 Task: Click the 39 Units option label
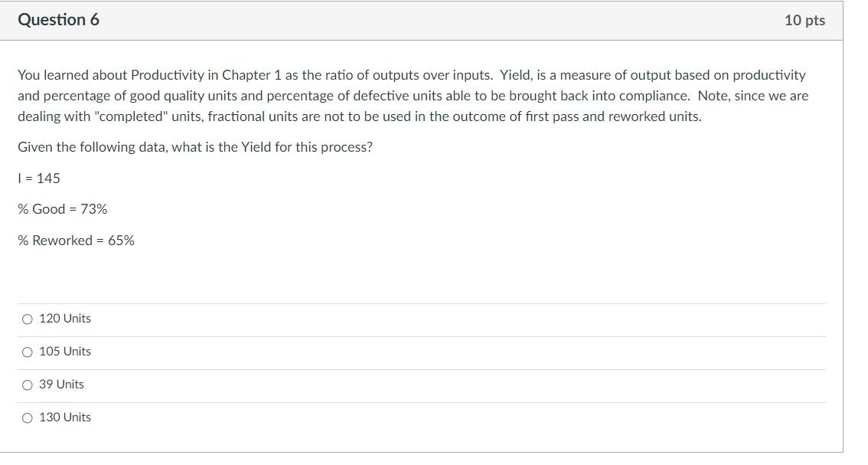(x=61, y=384)
